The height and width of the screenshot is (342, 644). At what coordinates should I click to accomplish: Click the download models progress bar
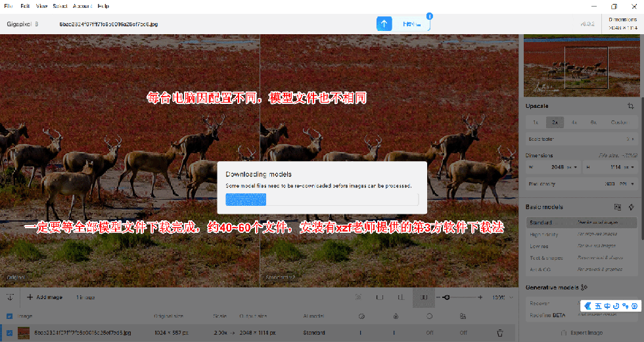(x=322, y=200)
